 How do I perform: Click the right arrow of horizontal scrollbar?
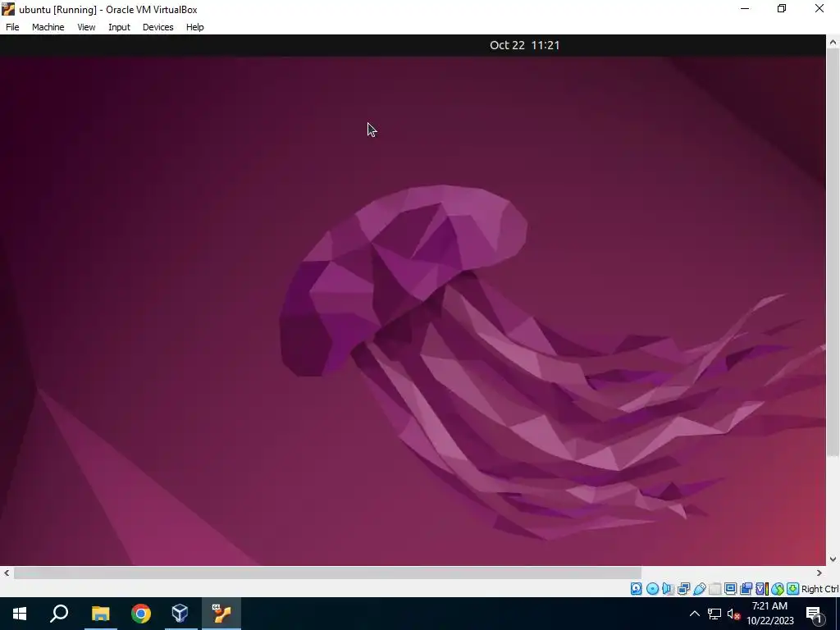819,573
